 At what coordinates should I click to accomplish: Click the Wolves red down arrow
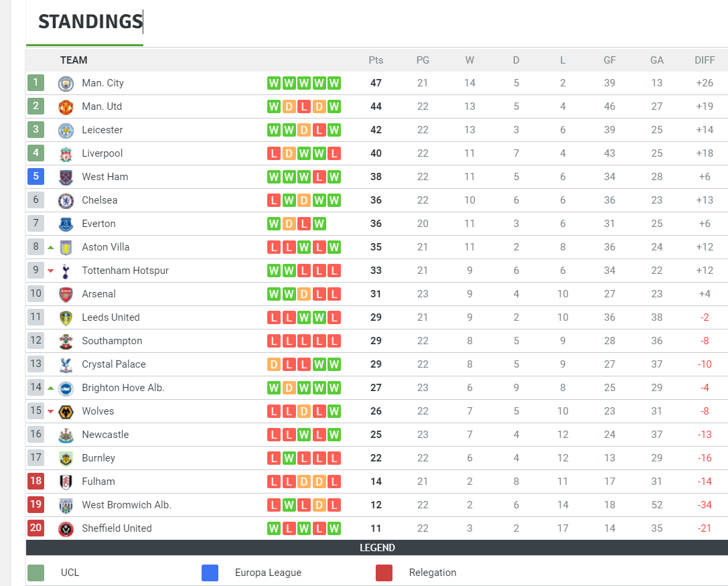[51, 411]
